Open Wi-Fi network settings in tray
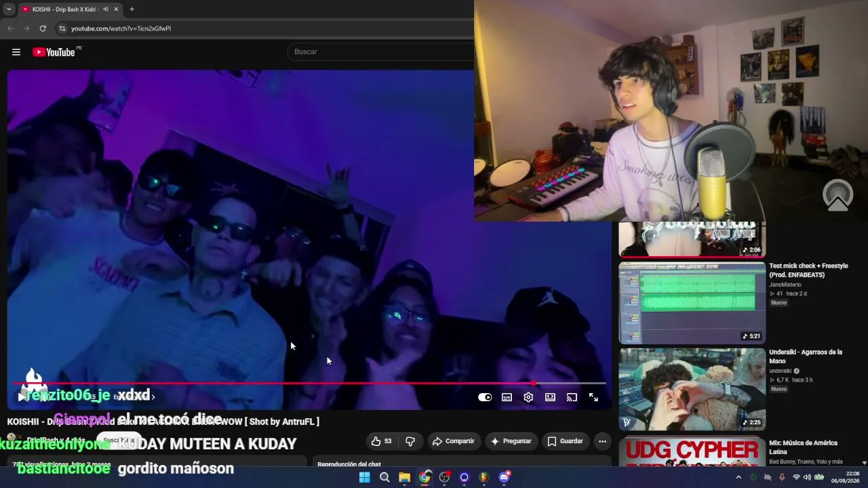 [x=796, y=477]
